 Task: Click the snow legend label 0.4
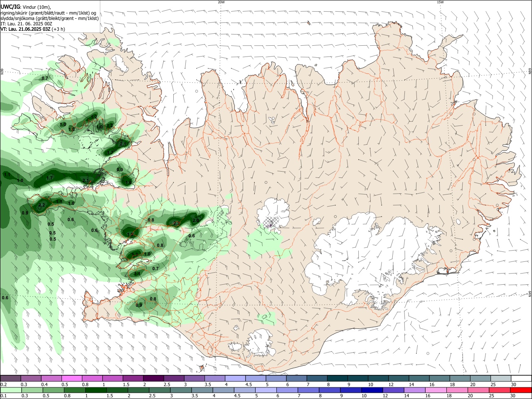44,384
